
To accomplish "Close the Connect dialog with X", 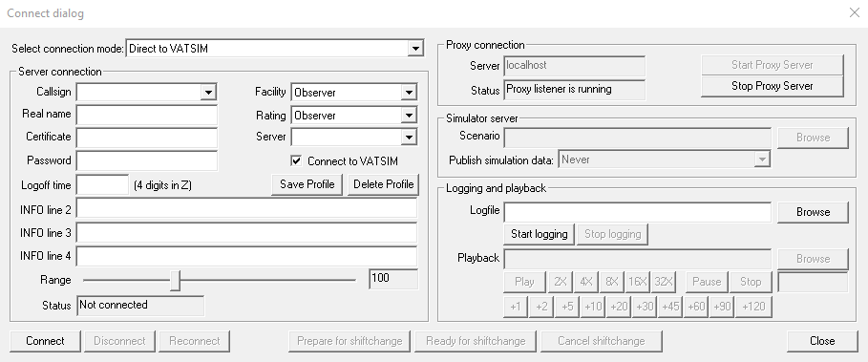I will 855,12.
